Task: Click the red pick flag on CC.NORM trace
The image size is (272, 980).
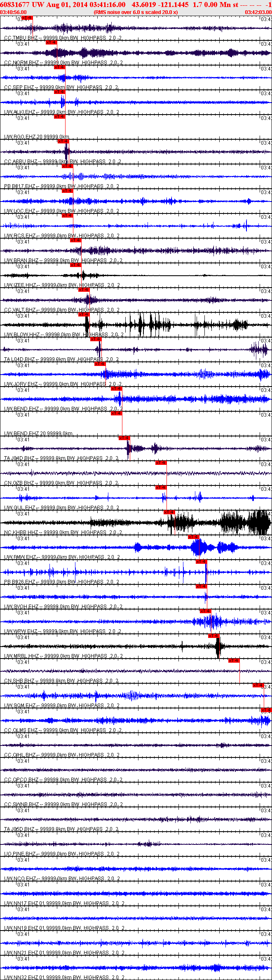Action: [x=51, y=42]
